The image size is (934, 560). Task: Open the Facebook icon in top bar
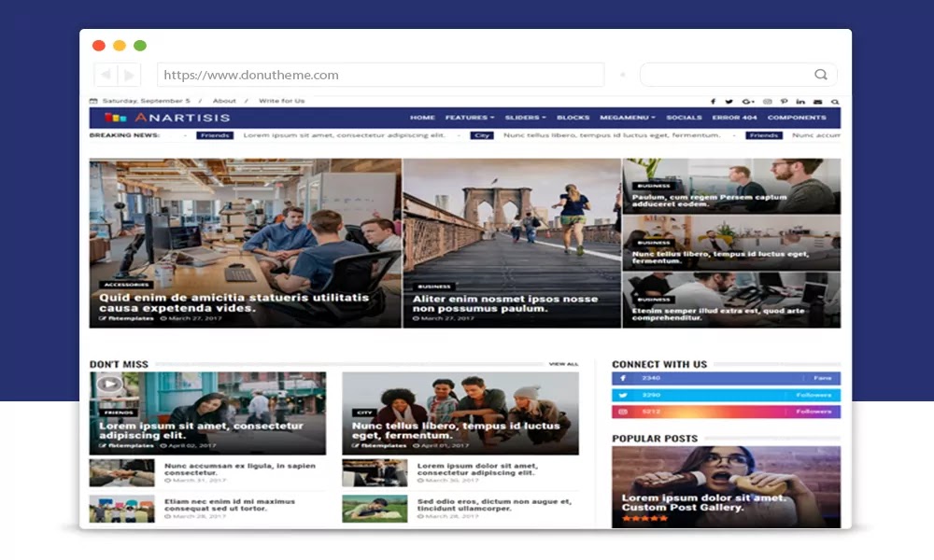click(713, 102)
